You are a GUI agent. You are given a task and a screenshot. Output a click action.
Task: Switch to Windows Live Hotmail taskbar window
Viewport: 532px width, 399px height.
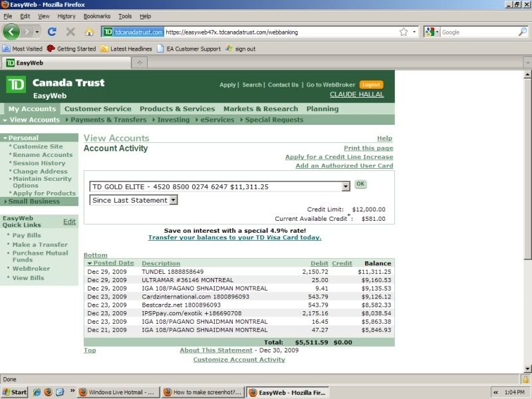coord(118,392)
